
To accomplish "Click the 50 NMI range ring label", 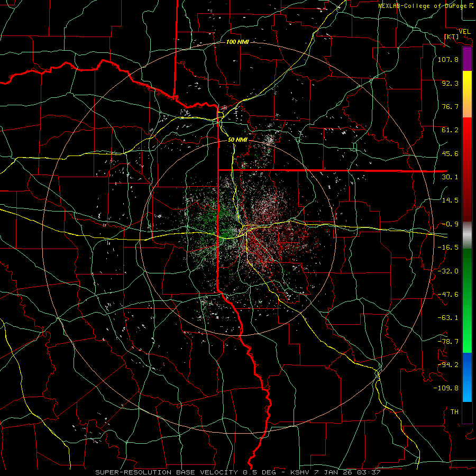I will tap(237, 140).
